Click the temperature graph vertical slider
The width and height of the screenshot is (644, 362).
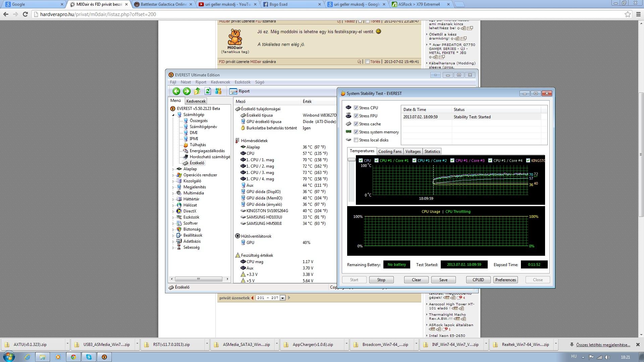pos(352,160)
